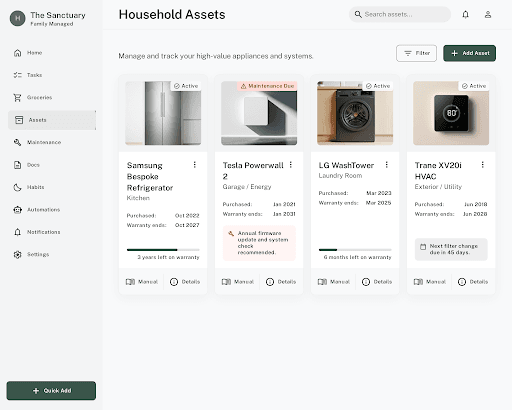Open Manual for Samsung Bespoke Refrigerator
The image size is (512, 410).
click(142, 282)
